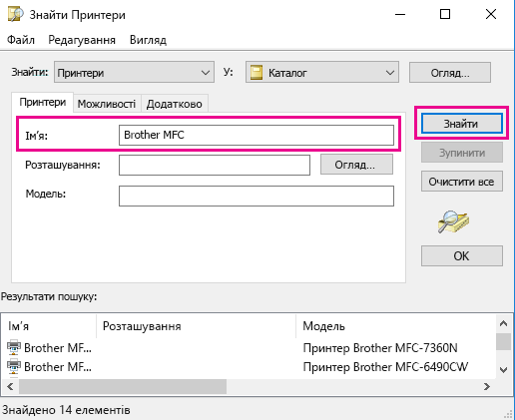Expand the Каталог location dropdown

322,72
